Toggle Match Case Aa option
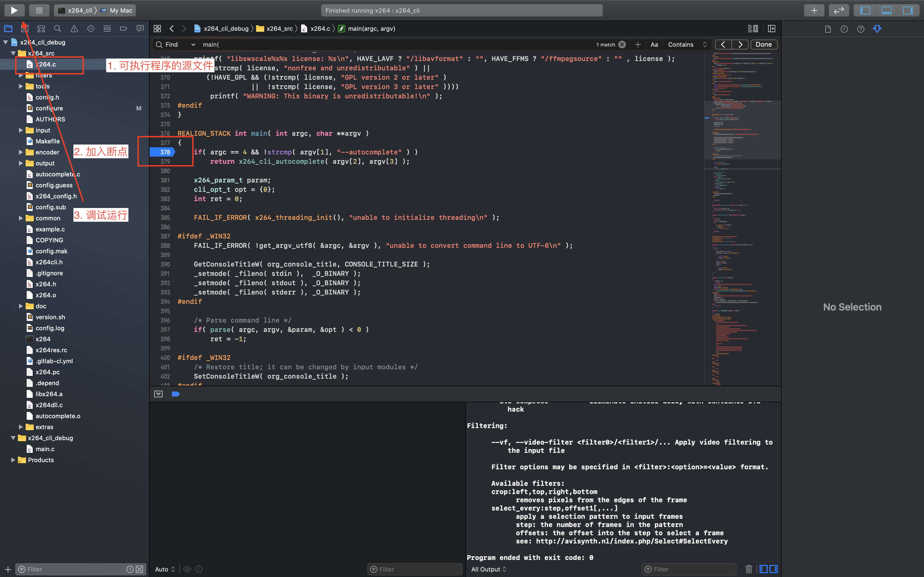The height and width of the screenshot is (577, 924). [x=654, y=45]
